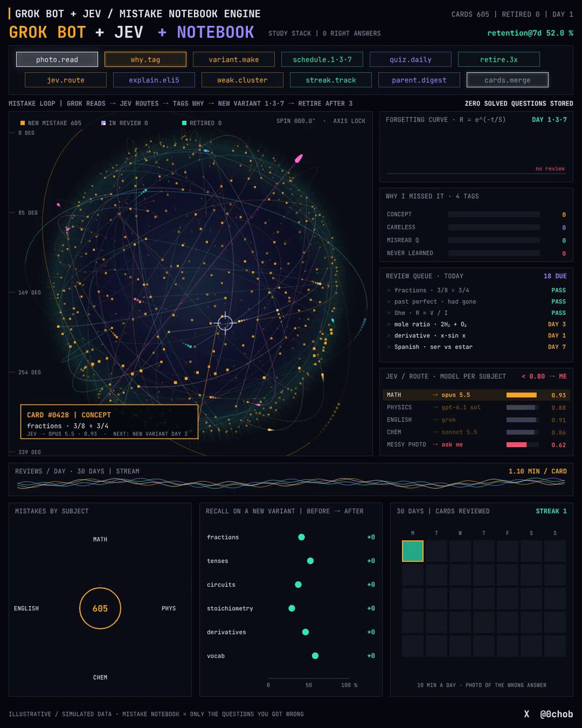Click the orange MATH confidence bar

(x=521, y=395)
